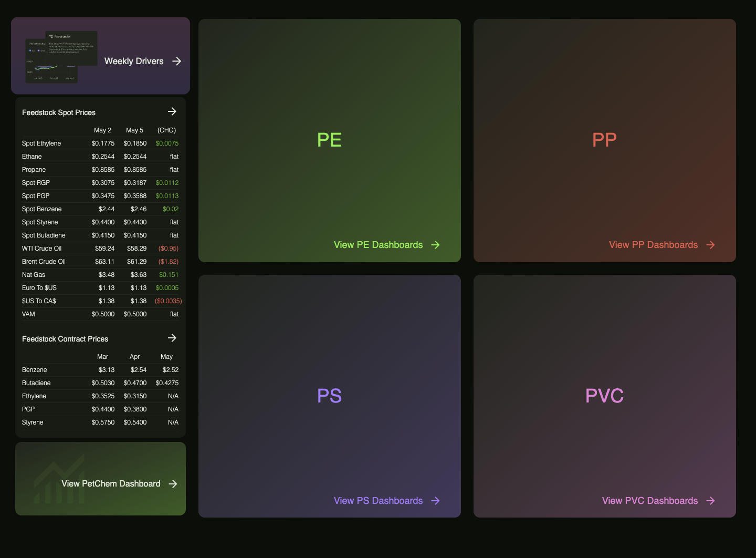Click the large PS card title
756x558 pixels.
[x=329, y=396]
